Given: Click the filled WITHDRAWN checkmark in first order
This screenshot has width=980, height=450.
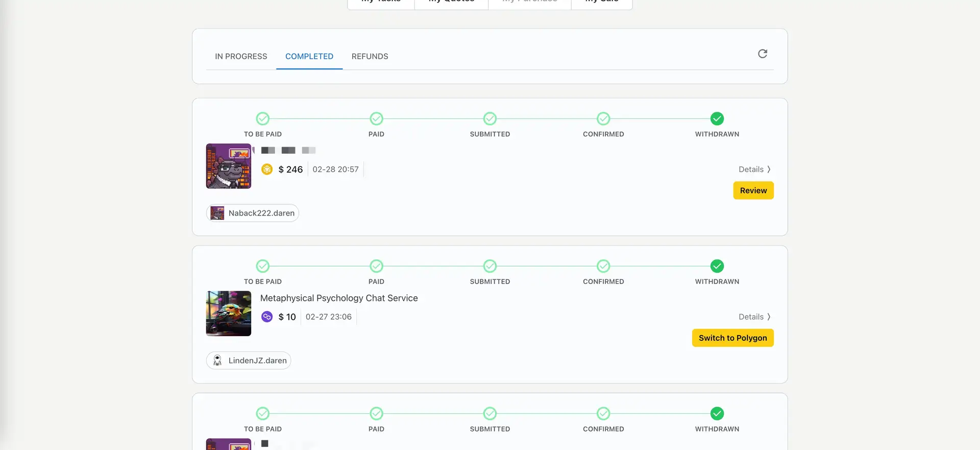Looking at the screenshot, I should coord(717,119).
